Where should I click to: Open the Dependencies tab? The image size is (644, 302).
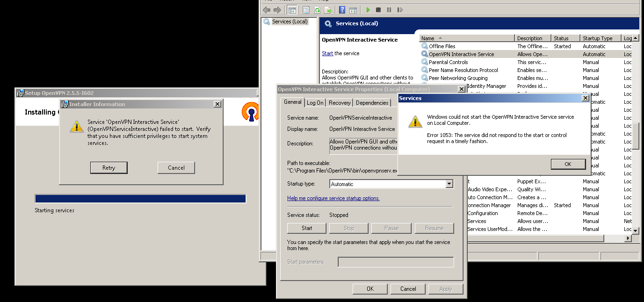point(372,103)
